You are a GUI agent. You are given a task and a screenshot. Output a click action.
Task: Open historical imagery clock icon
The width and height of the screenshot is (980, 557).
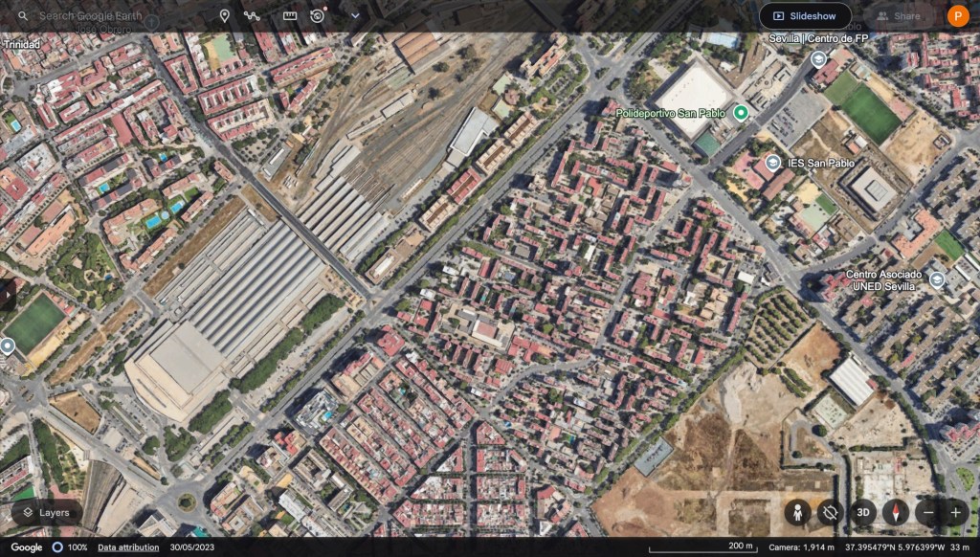point(318,15)
